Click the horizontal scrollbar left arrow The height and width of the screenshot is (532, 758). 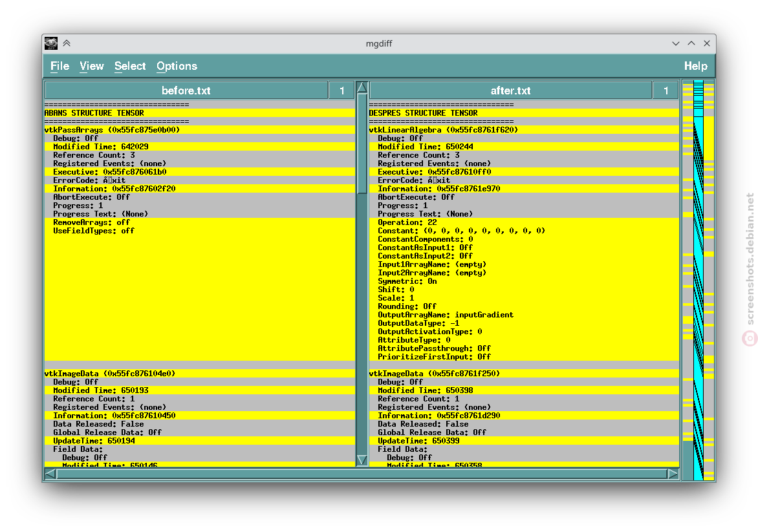click(x=50, y=474)
